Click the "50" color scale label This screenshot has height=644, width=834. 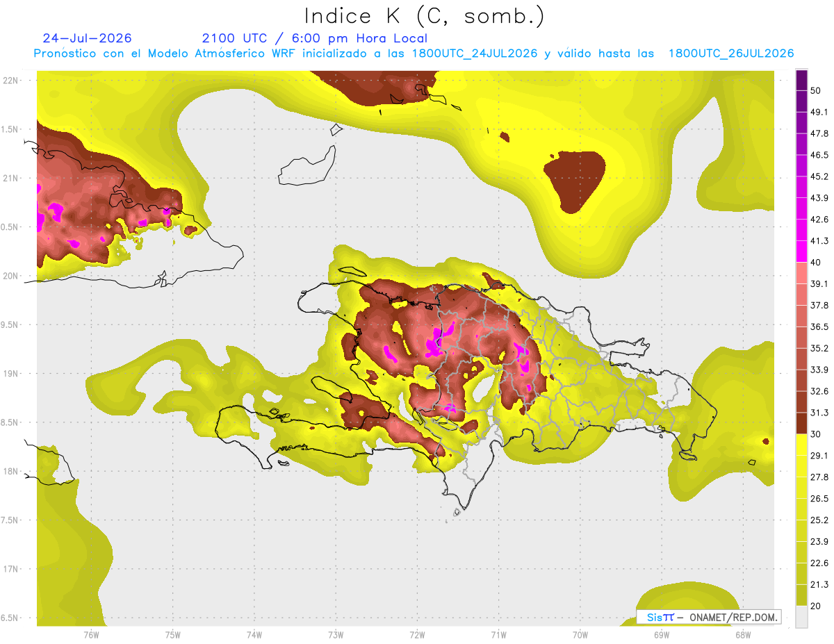pos(816,90)
